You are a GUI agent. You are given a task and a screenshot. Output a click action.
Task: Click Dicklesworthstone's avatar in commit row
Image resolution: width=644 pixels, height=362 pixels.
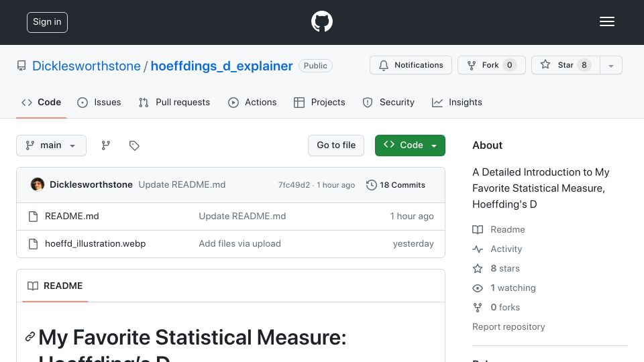[x=38, y=185]
